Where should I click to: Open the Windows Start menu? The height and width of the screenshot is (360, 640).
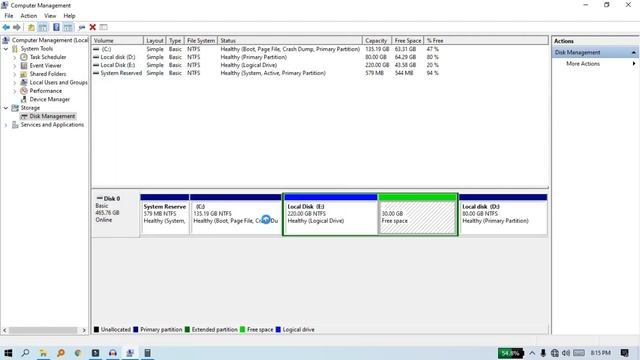[x=8, y=353]
